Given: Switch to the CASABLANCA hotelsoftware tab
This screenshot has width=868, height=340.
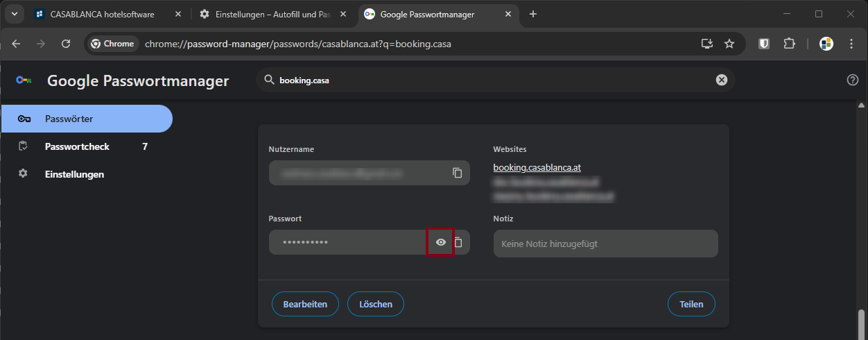Looking at the screenshot, I should coord(102,14).
